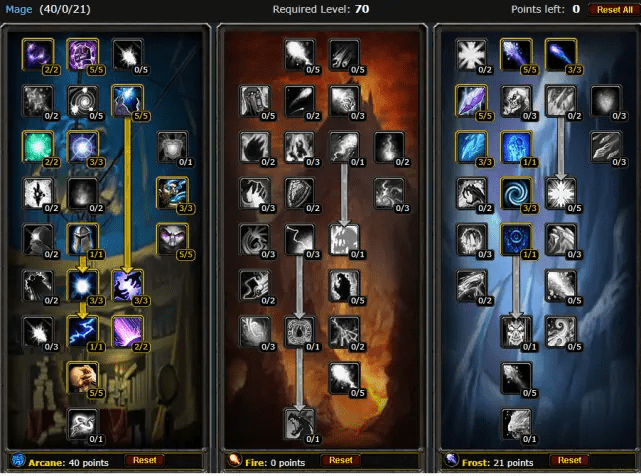The width and height of the screenshot is (641, 476).
Task: Select the Ice Barrier skull talent in Frost
Action: [x=516, y=331]
